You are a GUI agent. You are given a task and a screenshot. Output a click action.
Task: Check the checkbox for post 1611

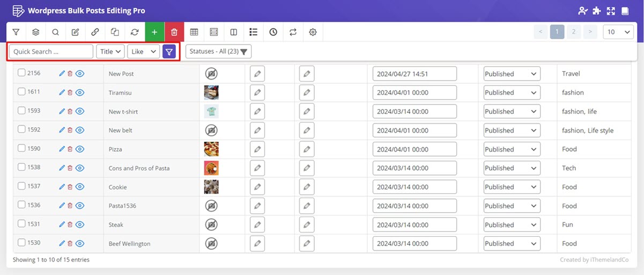coord(21,92)
